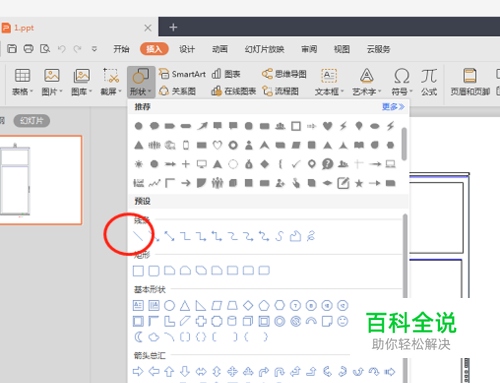Pick the up arrow block shape

click(169, 371)
